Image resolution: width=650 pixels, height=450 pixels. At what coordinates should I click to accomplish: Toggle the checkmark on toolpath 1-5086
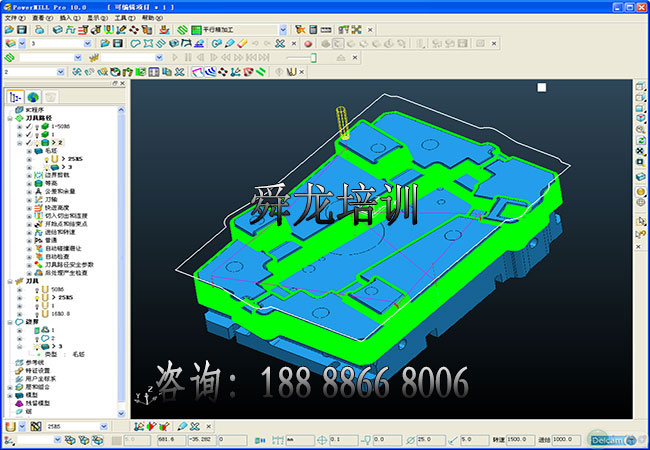coord(29,126)
